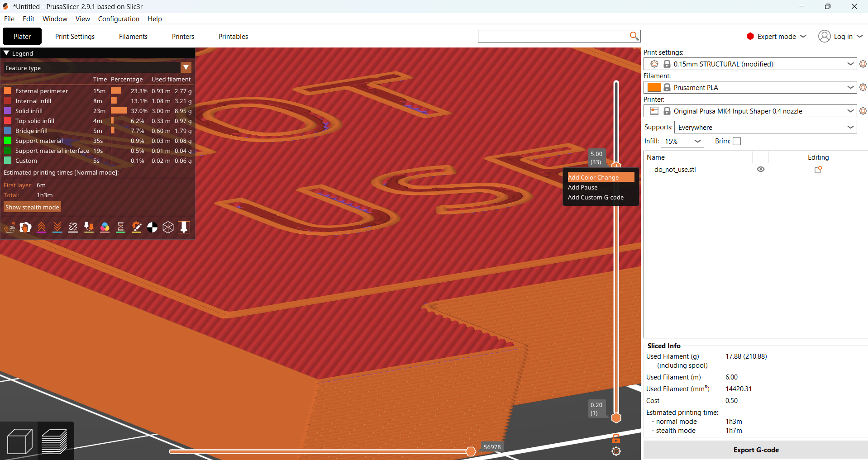This screenshot has width=868, height=460.
Task: Enable the Brim checkbox
Action: click(737, 141)
